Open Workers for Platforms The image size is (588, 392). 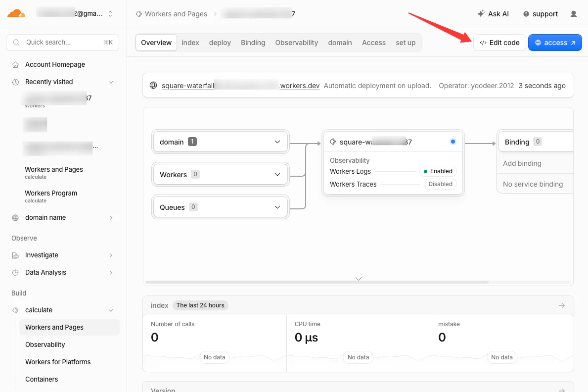(x=58, y=362)
